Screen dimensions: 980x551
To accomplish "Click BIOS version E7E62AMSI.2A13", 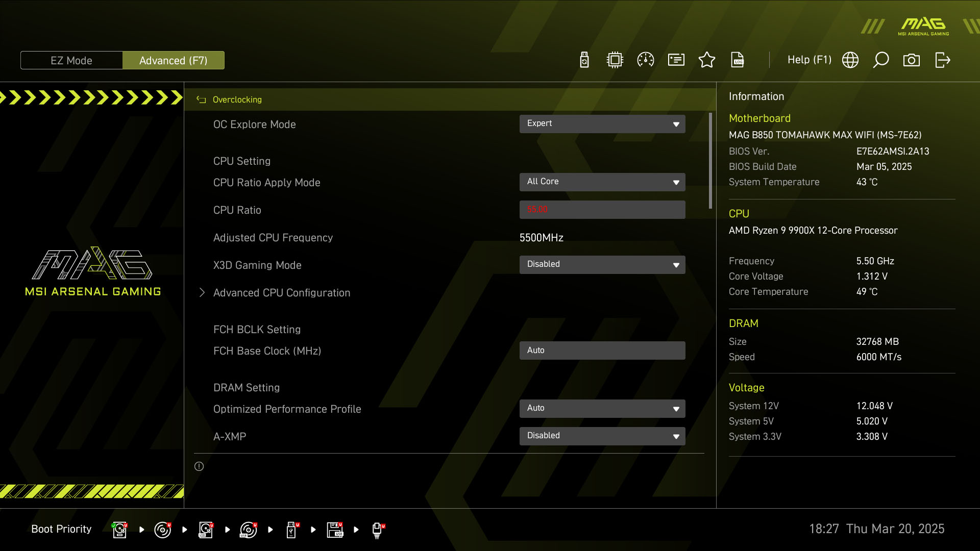I will pos(893,152).
